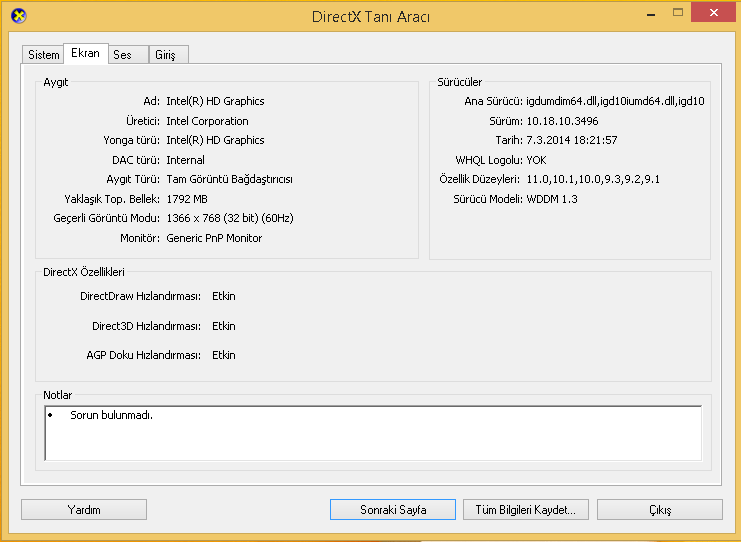
Task: Click inside the Notlar text box
Action: pos(373,433)
